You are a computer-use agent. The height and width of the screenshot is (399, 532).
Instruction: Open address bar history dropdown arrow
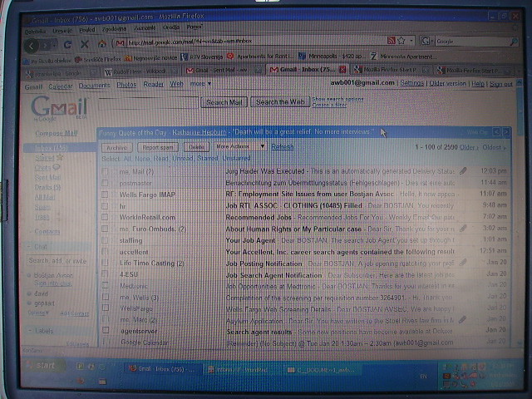411,41
